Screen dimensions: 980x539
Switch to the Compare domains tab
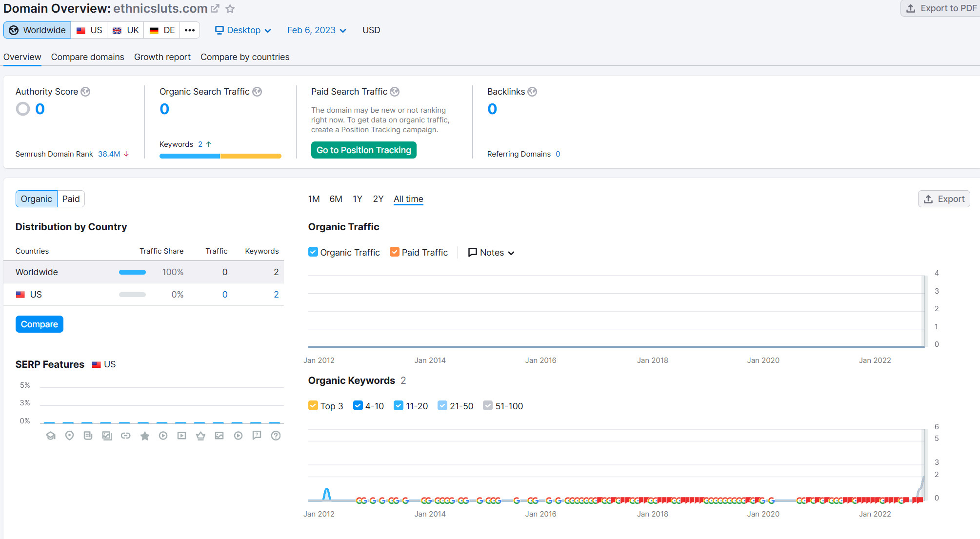click(x=87, y=57)
